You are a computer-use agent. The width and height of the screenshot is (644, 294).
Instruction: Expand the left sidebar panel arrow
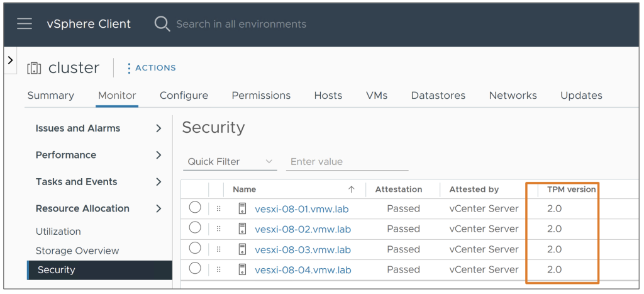[x=10, y=60]
